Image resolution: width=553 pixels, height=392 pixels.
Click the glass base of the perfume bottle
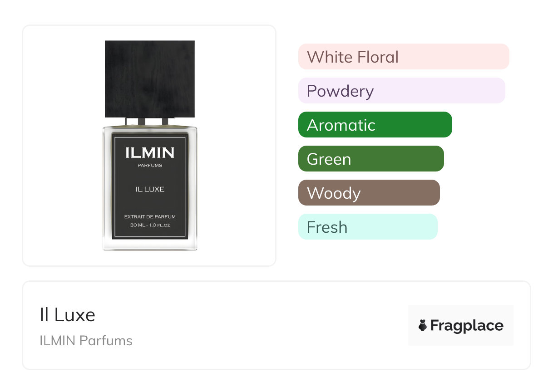pos(150,245)
